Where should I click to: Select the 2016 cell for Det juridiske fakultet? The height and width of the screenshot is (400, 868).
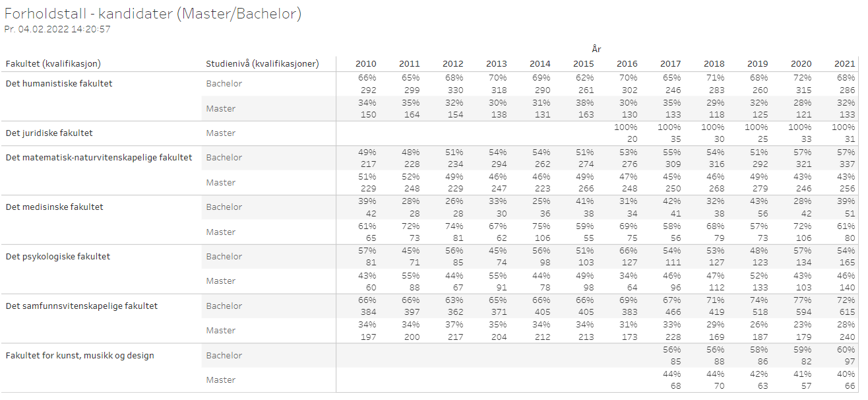point(627,133)
